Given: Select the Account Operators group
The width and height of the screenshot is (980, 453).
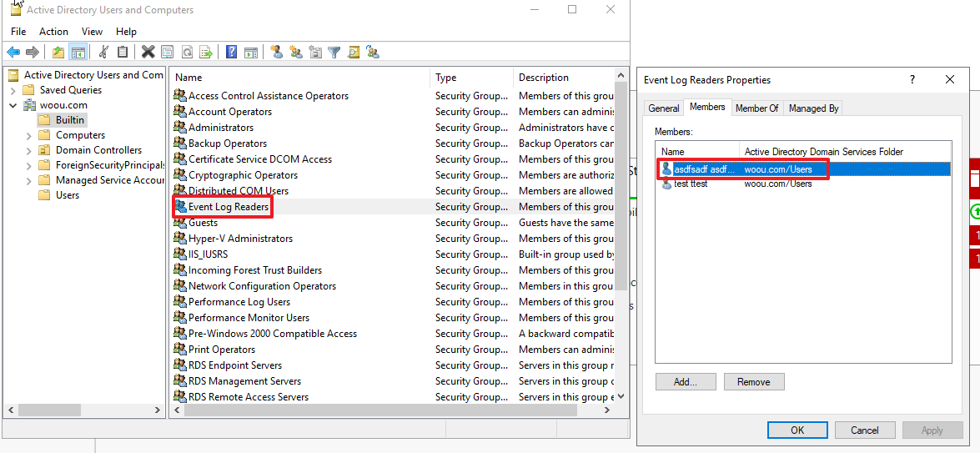Looking at the screenshot, I should 230,112.
